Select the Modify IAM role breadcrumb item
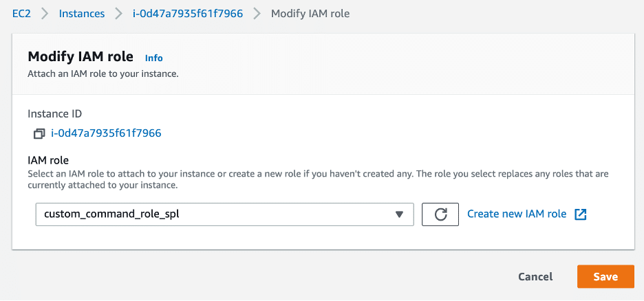 [x=310, y=14]
